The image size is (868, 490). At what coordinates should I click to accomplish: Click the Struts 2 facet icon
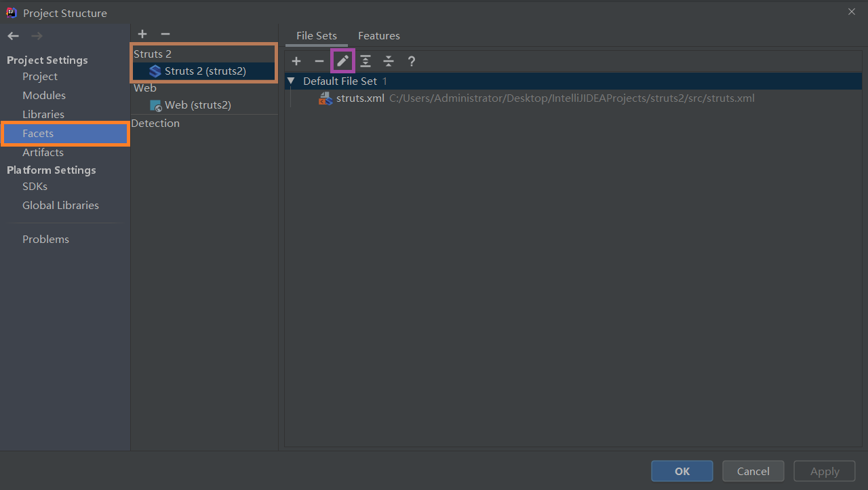[155, 71]
